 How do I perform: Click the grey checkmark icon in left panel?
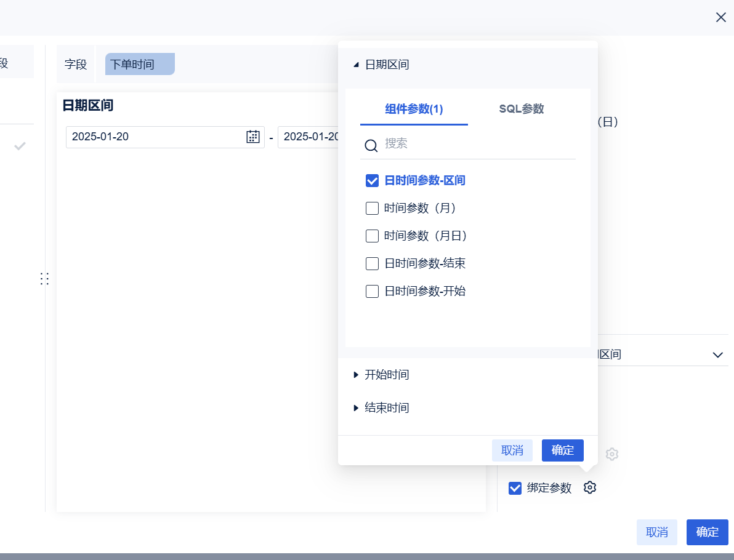20,146
